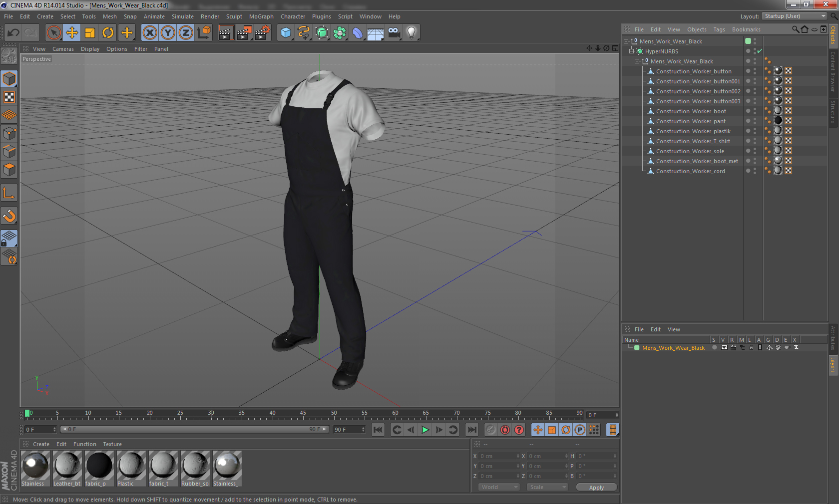Add a Floor environment object

click(x=376, y=33)
